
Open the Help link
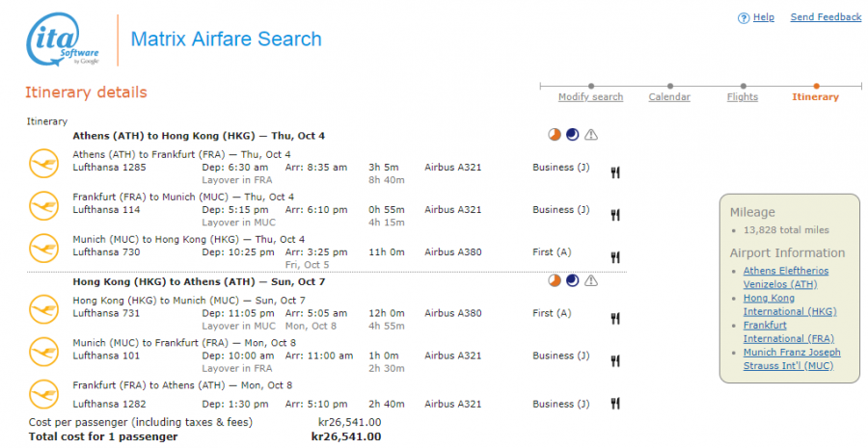click(x=763, y=17)
